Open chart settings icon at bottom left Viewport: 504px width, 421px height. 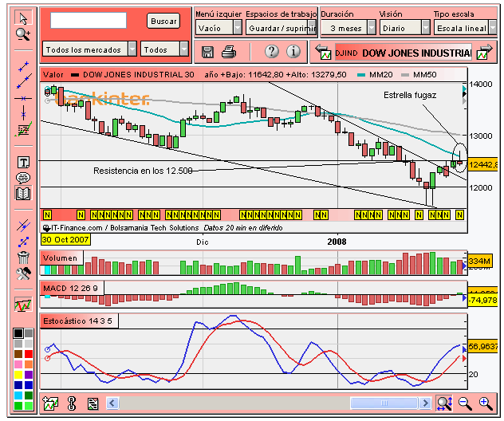[50, 403]
